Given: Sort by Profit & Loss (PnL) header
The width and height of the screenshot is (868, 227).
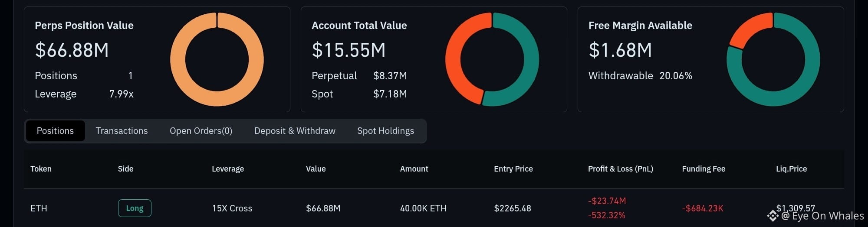Looking at the screenshot, I should pos(621,169).
